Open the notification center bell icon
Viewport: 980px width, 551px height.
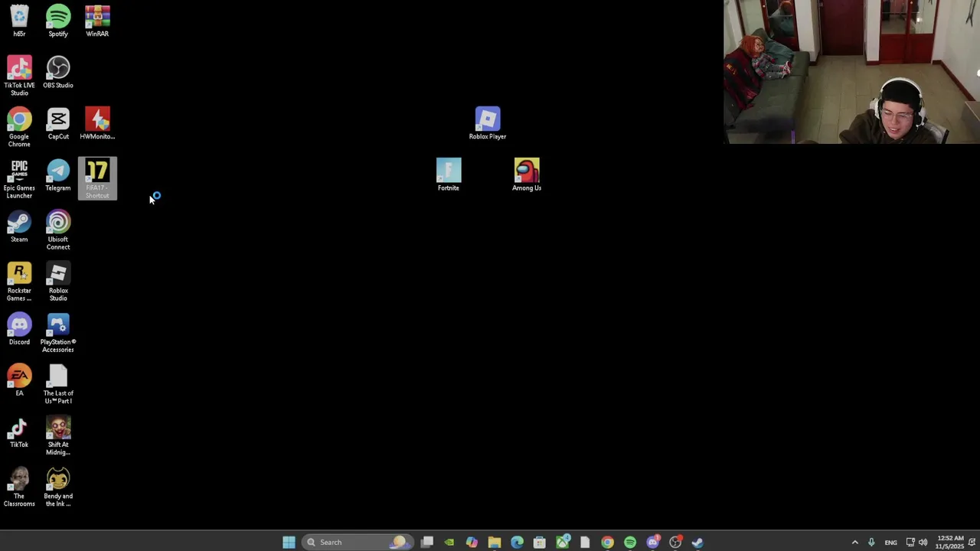point(972,542)
